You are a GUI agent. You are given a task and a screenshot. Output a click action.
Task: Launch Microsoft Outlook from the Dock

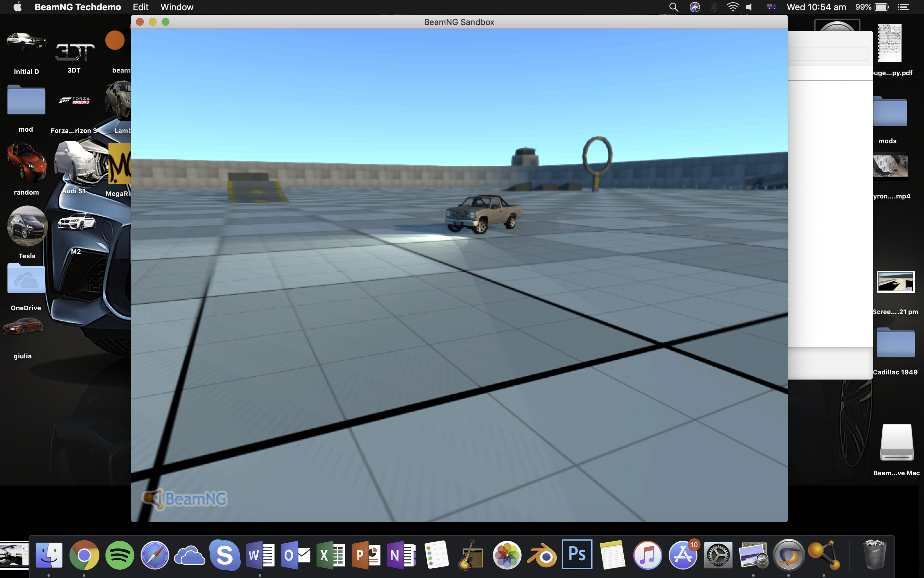tap(295, 555)
